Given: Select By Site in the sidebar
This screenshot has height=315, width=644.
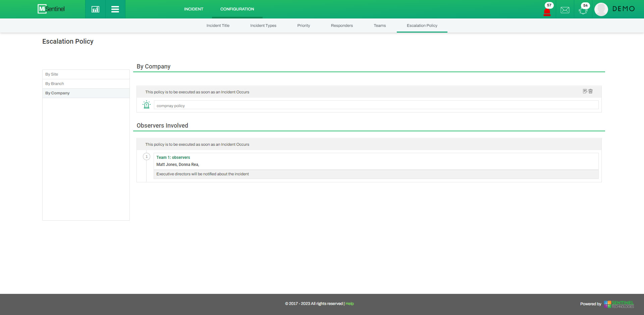Looking at the screenshot, I should click(52, 74).
